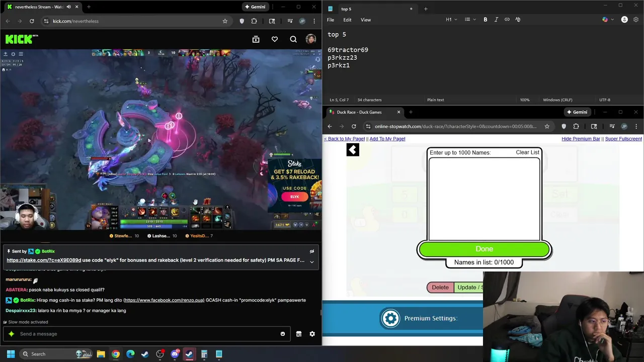Open the media control icon in Kick browser

(290, 21)
